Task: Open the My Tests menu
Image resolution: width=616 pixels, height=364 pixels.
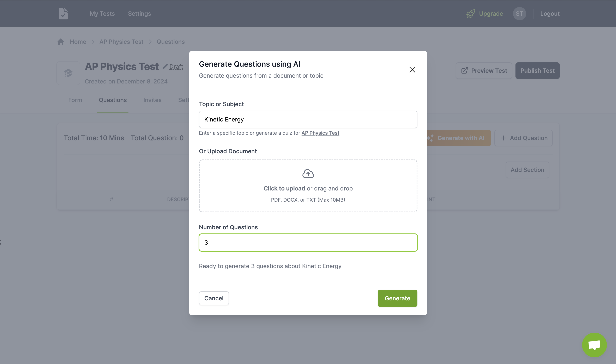Action: 102,14
